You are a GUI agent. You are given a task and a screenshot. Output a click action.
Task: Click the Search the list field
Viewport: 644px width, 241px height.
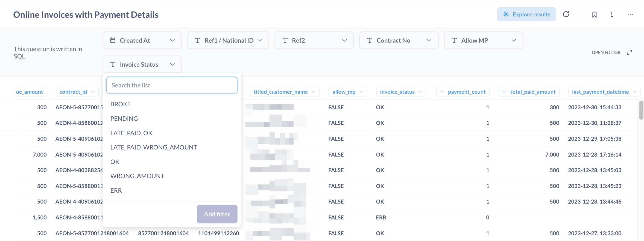pyautogui.click(x=172, y=85)
